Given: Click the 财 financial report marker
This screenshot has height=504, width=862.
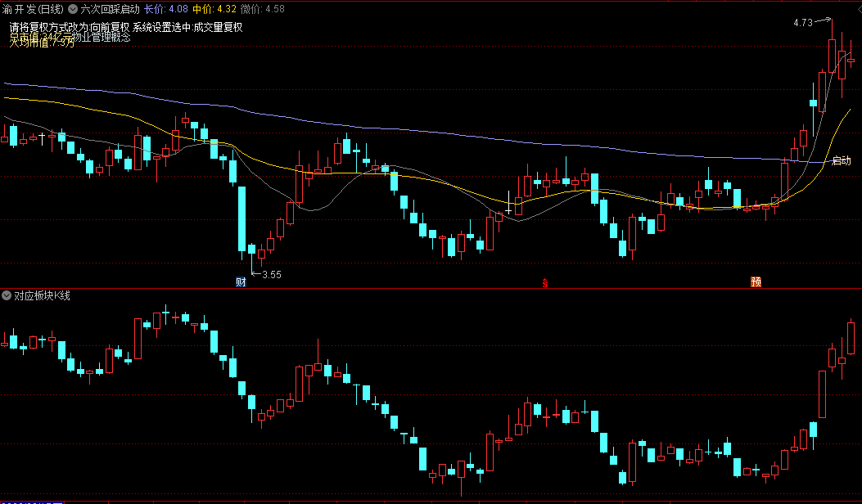Looking at the screenshot, I should 241,282.
